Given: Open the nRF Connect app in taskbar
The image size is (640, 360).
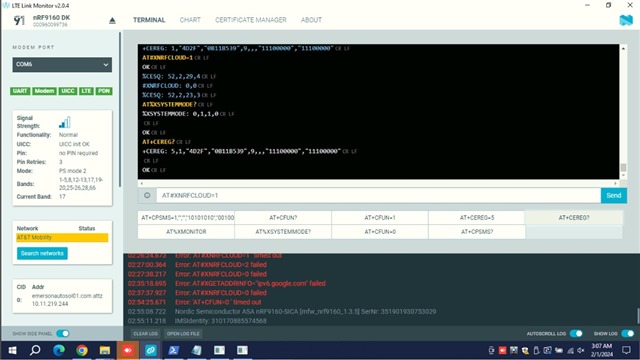Looking at the screenshot, I should pos(151,350).
